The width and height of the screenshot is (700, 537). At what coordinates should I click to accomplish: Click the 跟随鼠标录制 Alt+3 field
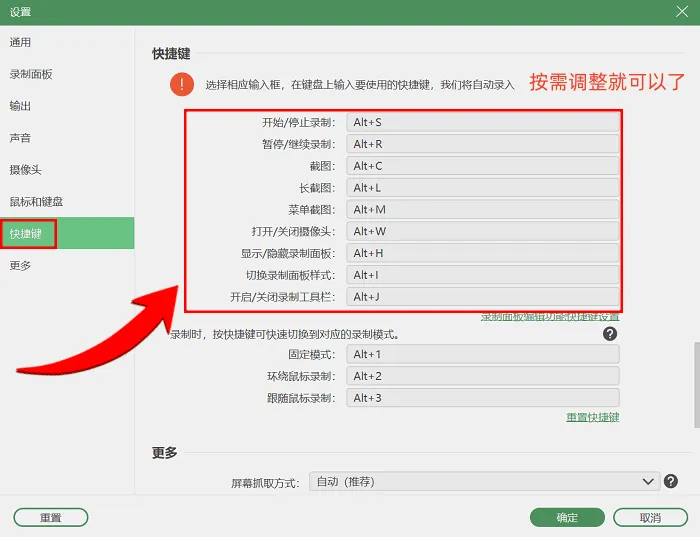(483, 398)
